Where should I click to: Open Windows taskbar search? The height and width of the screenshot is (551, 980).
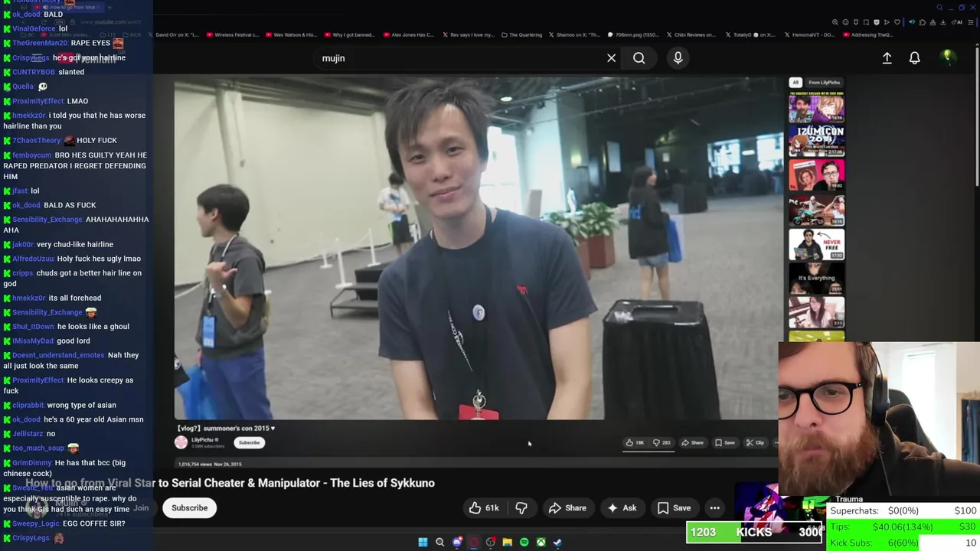(x=439, y=542)
